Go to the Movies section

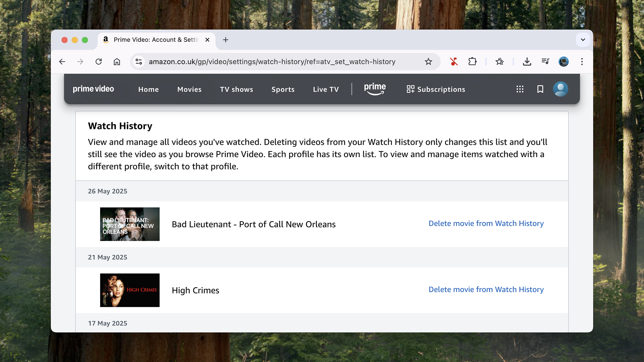coord(189,89)
